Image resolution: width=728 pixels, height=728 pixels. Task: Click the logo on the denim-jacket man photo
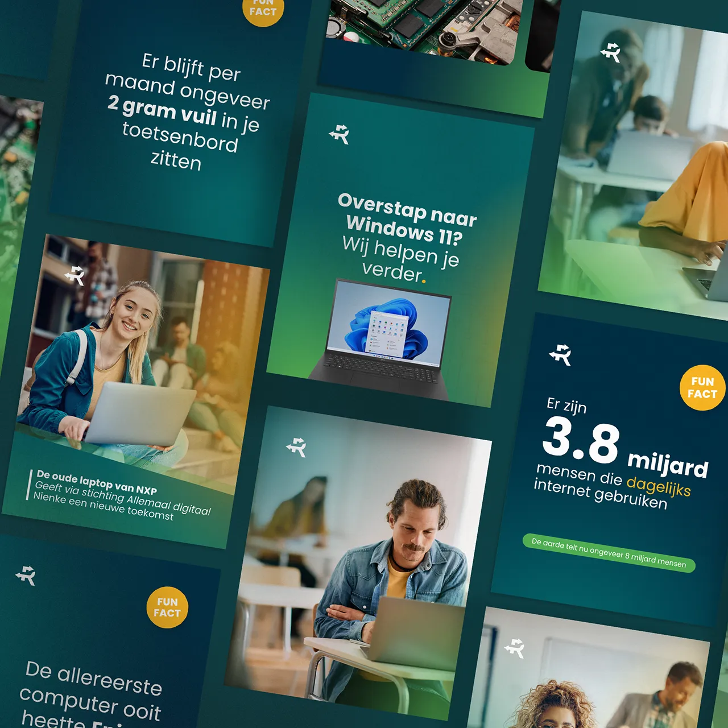click(x=296, y=446)
